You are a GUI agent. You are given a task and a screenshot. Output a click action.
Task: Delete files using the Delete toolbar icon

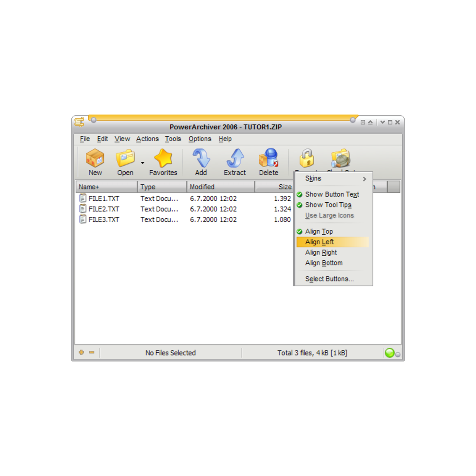coord(268,160)
